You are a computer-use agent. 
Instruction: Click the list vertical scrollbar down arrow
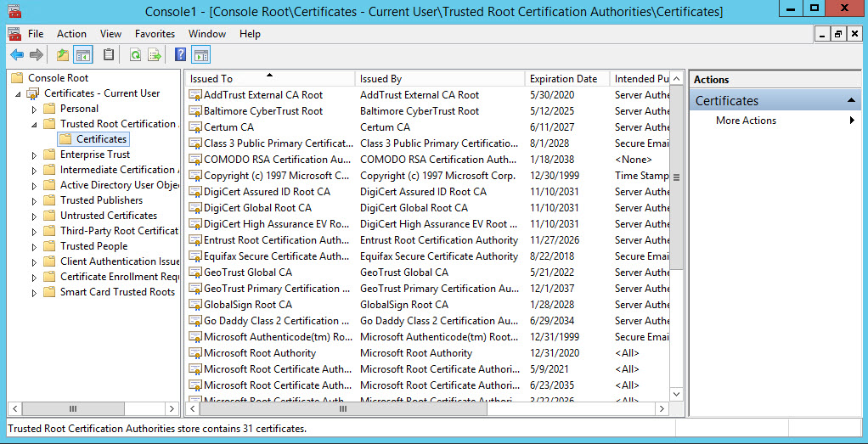[676, 394]
